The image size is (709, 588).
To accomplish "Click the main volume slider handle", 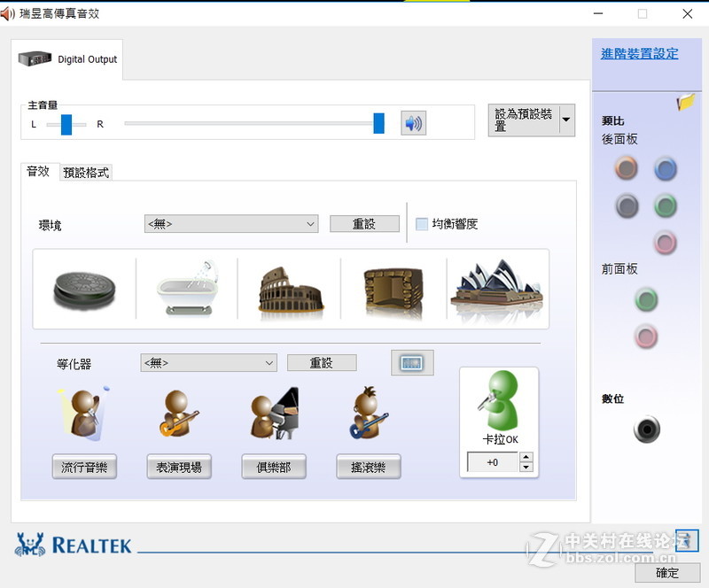I will 379,123.
